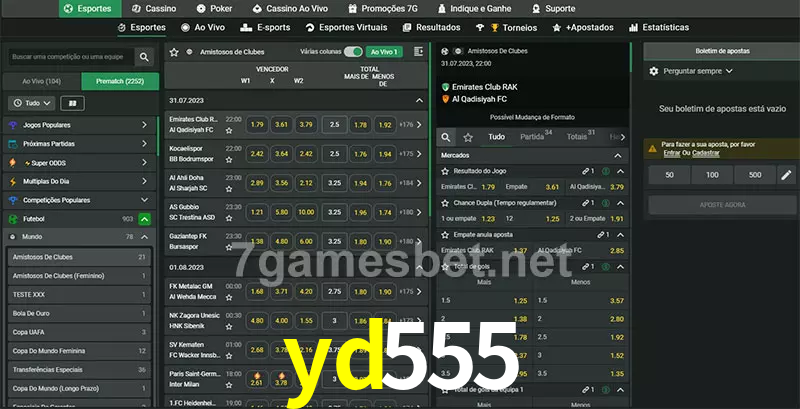Select the Partida markets tab
The width and height of the screenshot is (800, 409).
(x=532, y=137)
